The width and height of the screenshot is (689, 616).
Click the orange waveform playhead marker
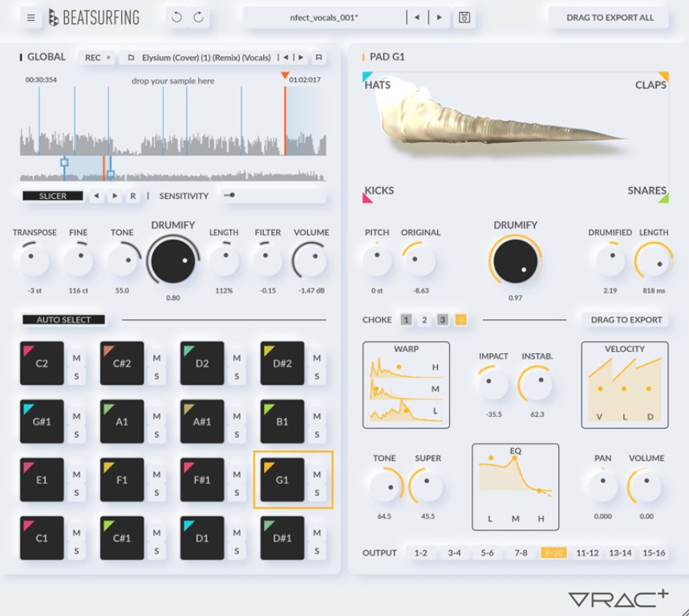(285, 75)
